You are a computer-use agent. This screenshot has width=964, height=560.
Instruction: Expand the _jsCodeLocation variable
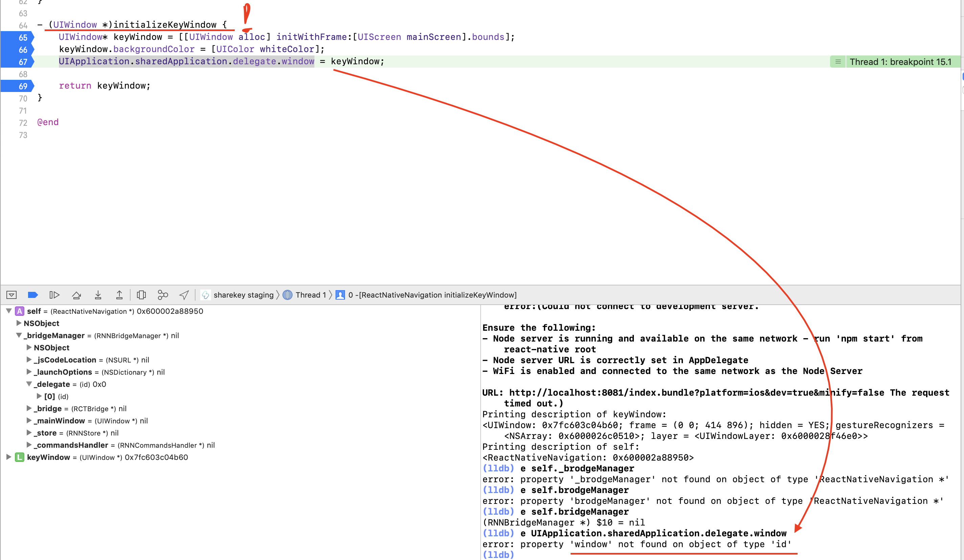tap(29, 359)
